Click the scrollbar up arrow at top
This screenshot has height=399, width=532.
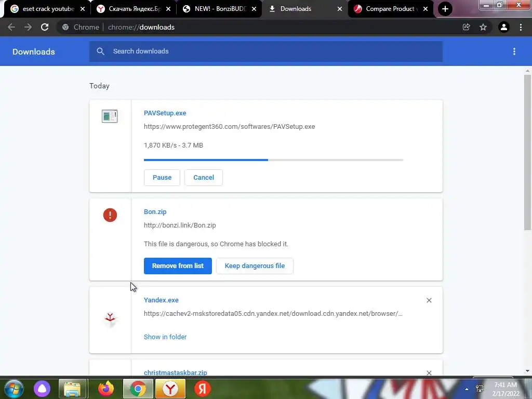[527, 71]
